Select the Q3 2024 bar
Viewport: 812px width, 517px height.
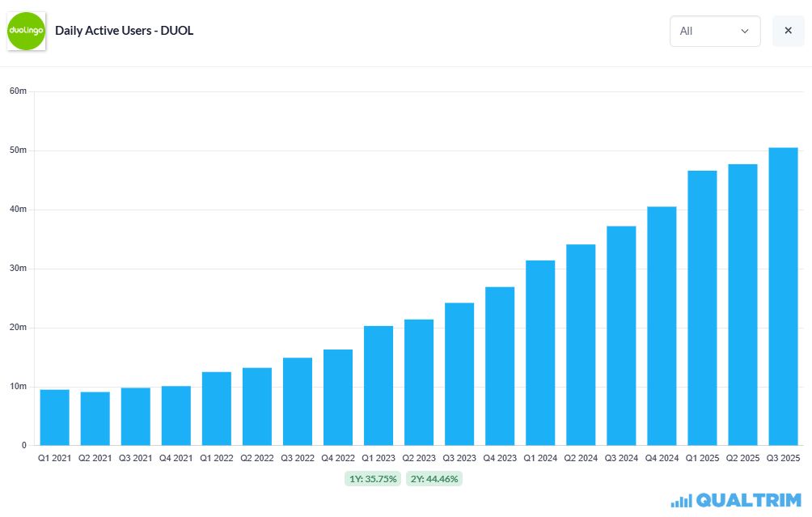621,336
